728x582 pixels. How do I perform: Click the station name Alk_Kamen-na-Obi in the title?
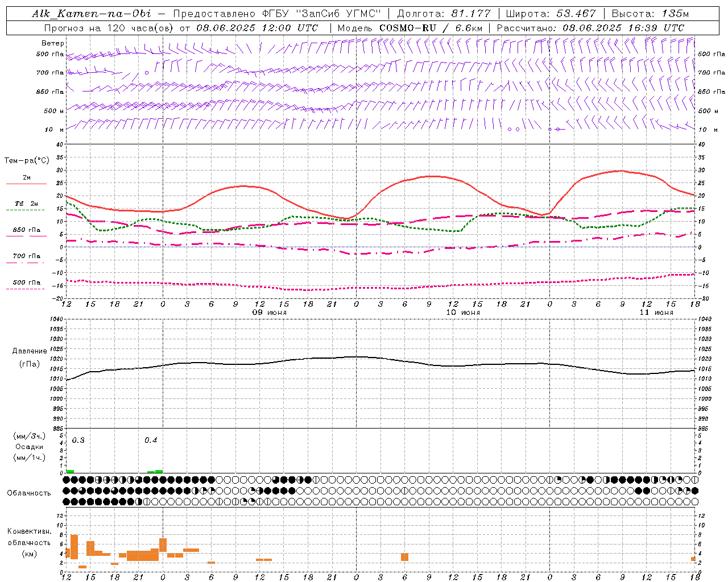(x=93, y=14)
